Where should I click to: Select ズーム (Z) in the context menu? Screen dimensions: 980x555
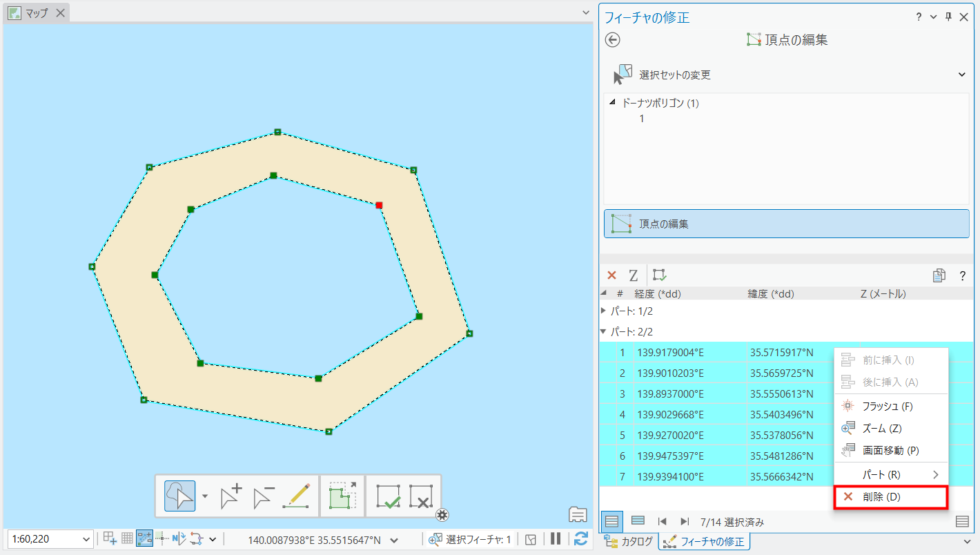(882, 429)
